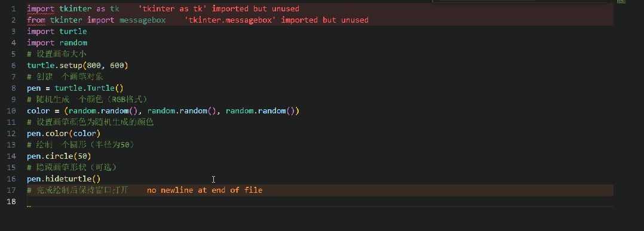
Task: Click the 'pen.hideturtle()' statement
Action: click(x=64, y=179)
